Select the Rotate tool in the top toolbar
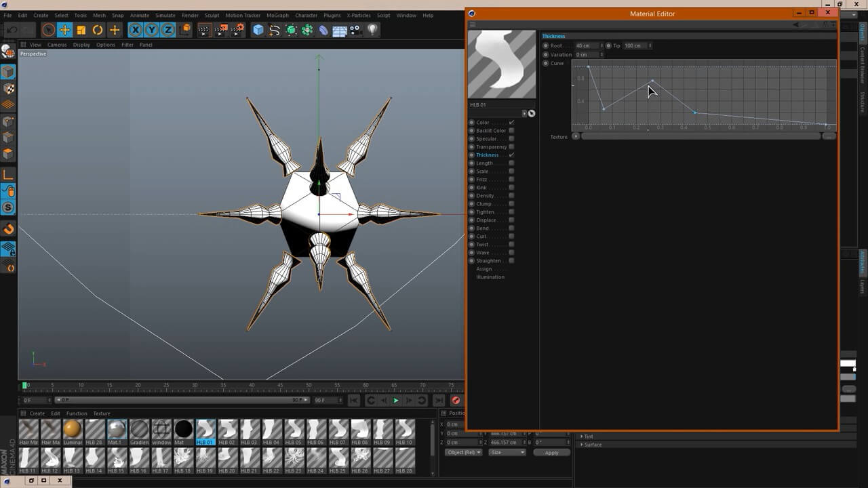 [98, 30]
